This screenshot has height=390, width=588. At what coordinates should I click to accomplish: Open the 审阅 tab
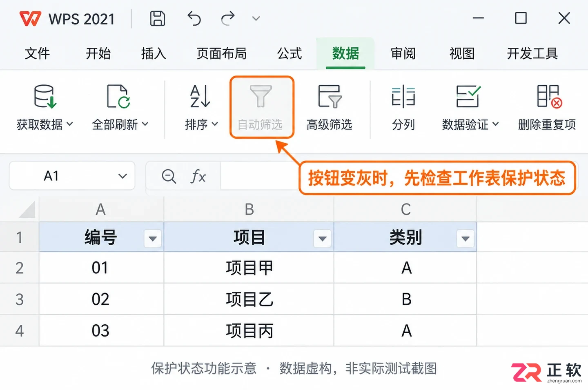403,53
